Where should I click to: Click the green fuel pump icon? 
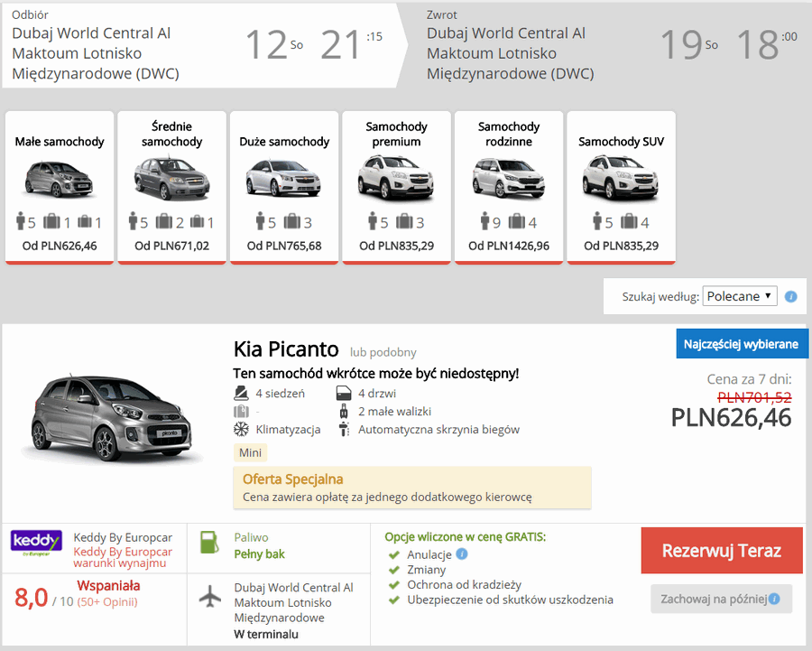(x=209, y=543)
